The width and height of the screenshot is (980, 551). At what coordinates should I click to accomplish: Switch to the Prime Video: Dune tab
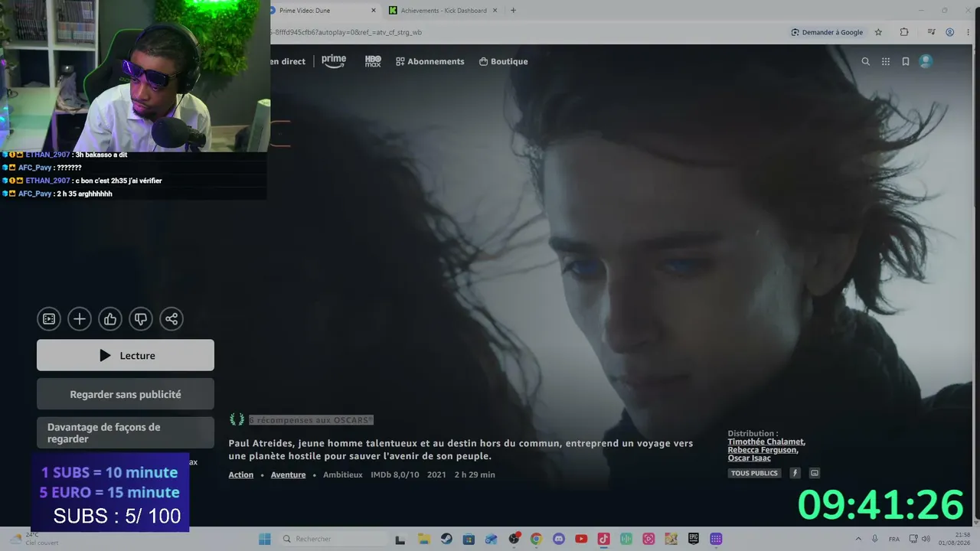(x=322, y=11)
